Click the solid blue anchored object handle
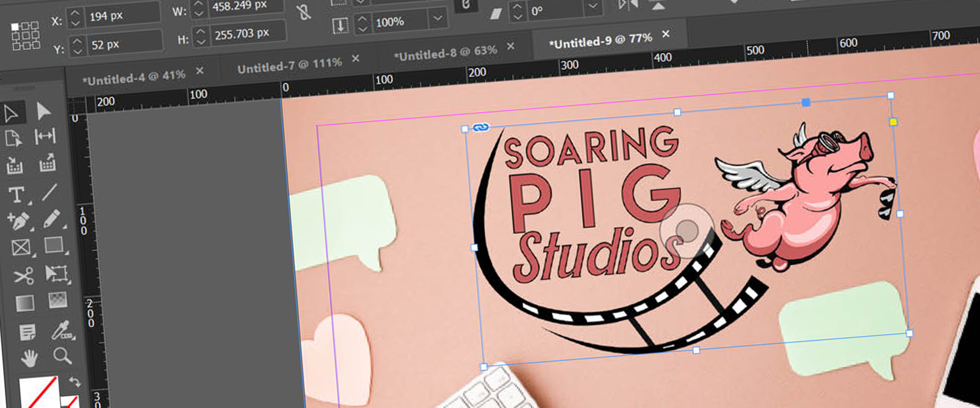 tap(806, 103)
